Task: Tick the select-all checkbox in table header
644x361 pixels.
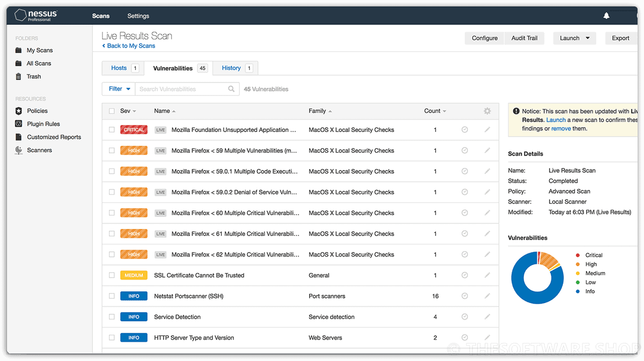Action: pyautogui.click(x=112, y=111)
